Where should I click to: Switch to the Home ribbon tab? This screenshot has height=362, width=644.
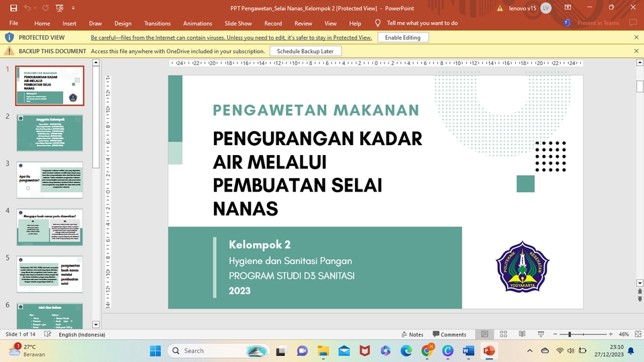pyautogui.click(x=42, y=24)
